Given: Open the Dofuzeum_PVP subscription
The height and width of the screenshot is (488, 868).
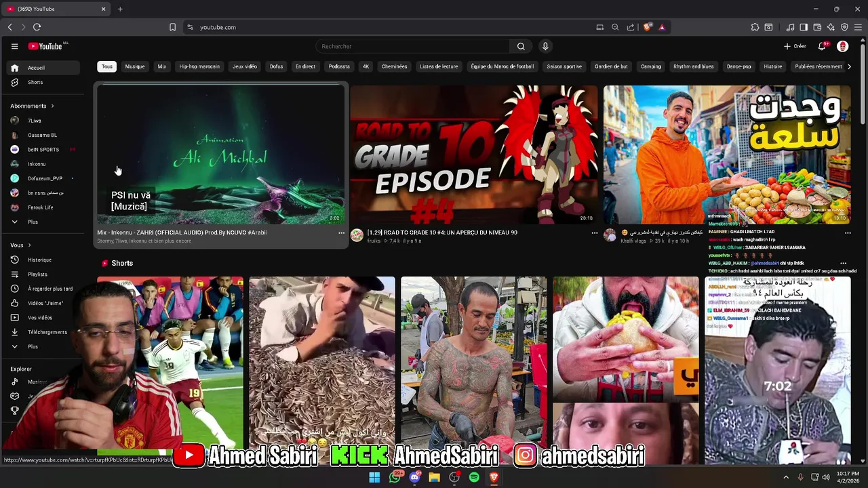Looking at the screenshot, I should click(x=43, y=178).
